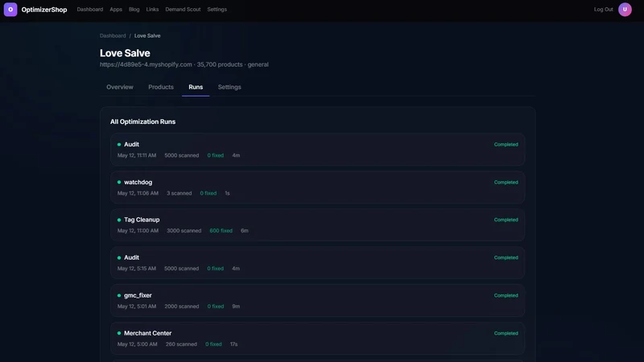Image resolution: width=644 pixels, height=362 pixels.
Task: Click '3 scanned' in the watchdog row
Action: [179, 193]
